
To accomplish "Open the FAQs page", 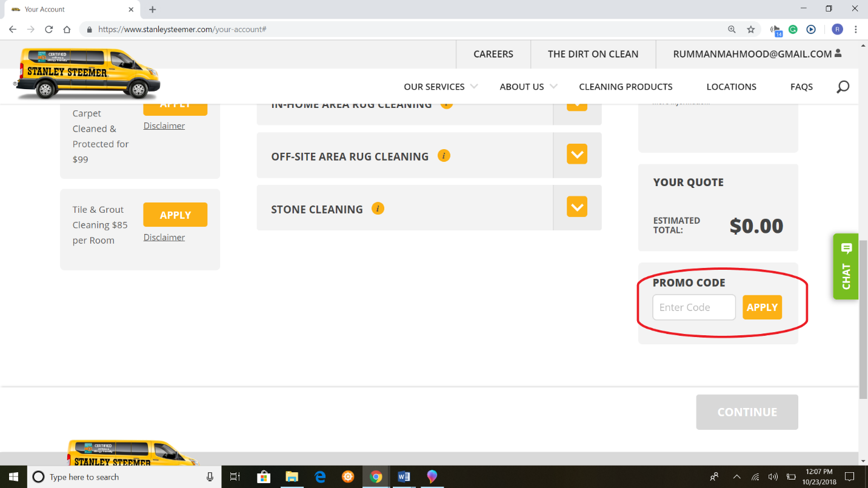I will (x=801, y=87).
